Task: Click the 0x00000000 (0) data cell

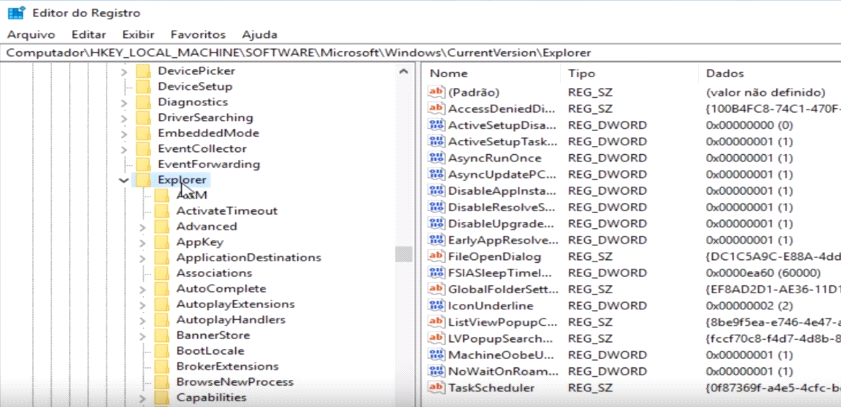Action: pos(749,125)
